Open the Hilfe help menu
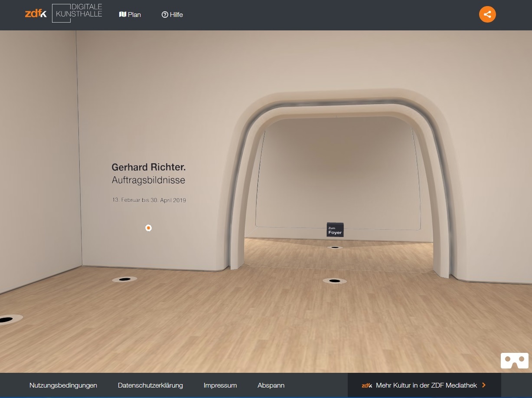The image size is (532, 398). click(172, 15)
